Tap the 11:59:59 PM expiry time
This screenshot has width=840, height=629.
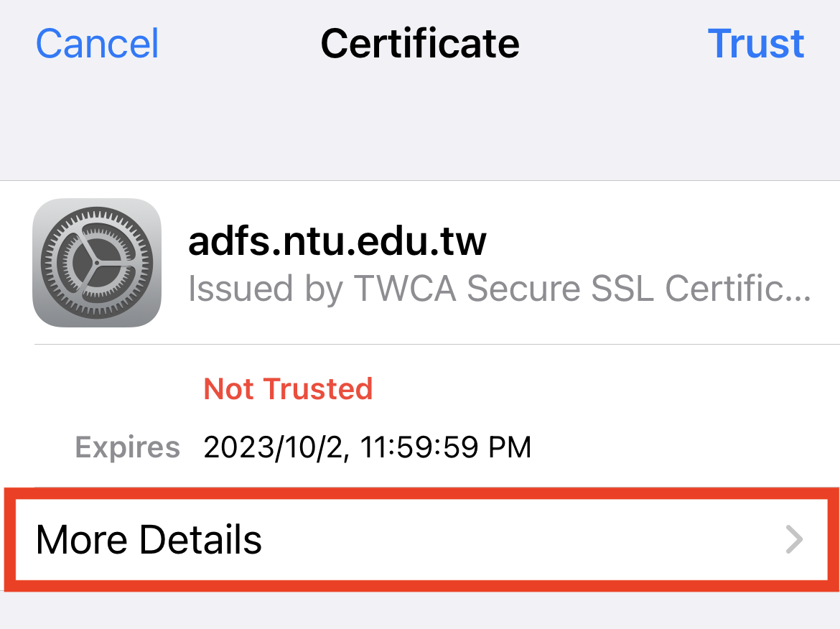[446, 447]
